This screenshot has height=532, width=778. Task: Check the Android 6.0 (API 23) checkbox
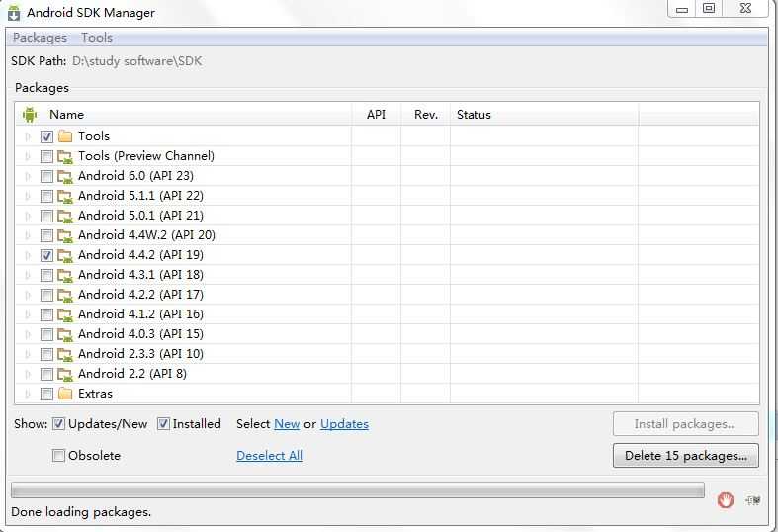click(x=46, y=177)
